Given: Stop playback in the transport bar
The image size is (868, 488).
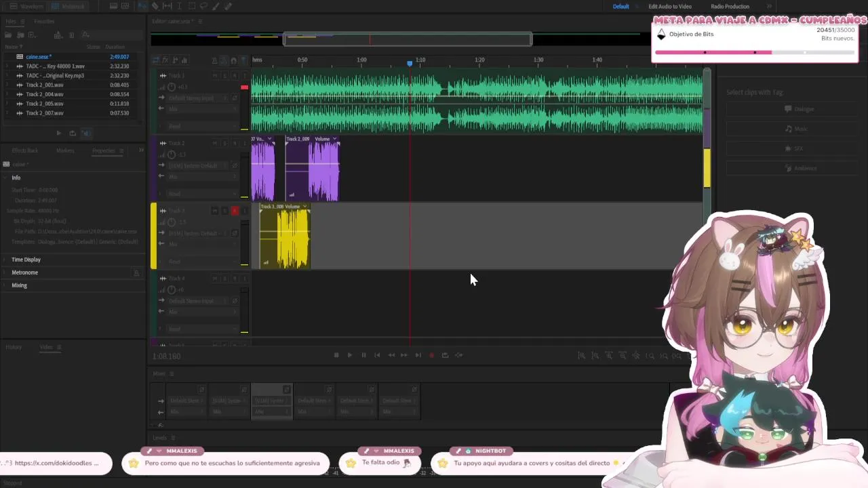Looking at the screenshot, I should 336,355.
